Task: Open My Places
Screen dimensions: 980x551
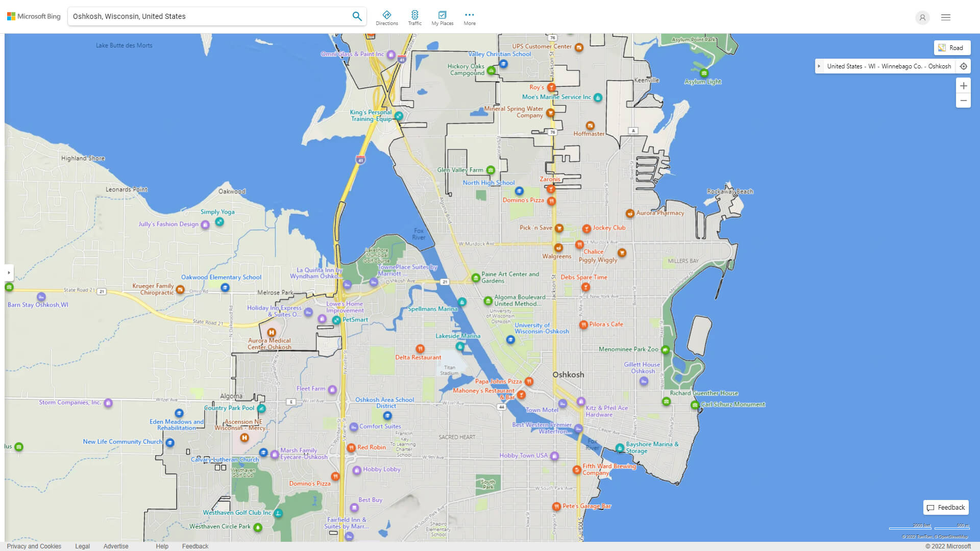Action: (x=442, y=18)
